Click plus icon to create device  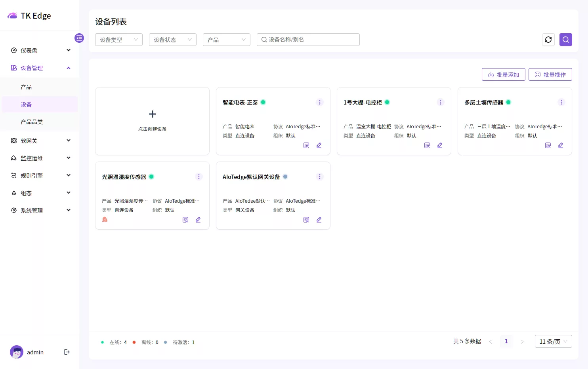[x=152, y=114]
